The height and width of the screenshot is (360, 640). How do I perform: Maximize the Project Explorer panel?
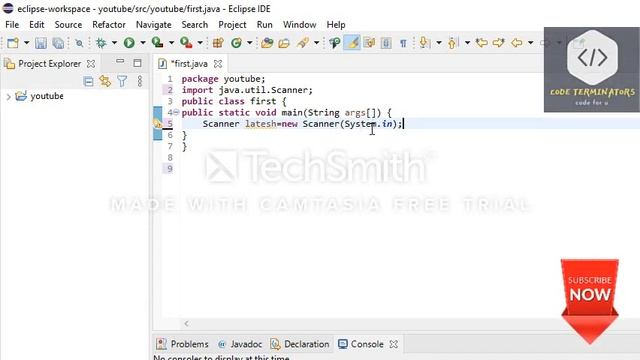pyautogui.click(x=137, y=63)
